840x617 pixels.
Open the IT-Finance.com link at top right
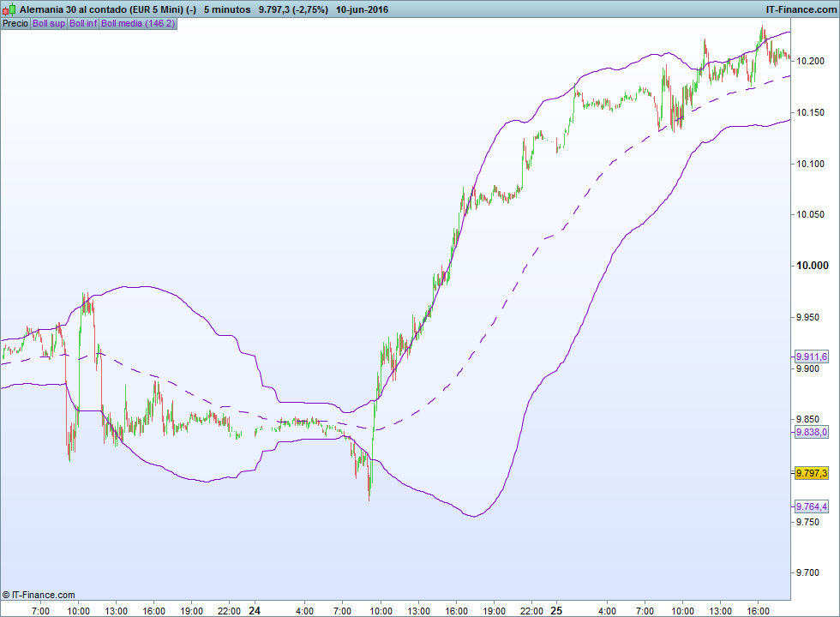pyautogui.click(x=801, y=9)
